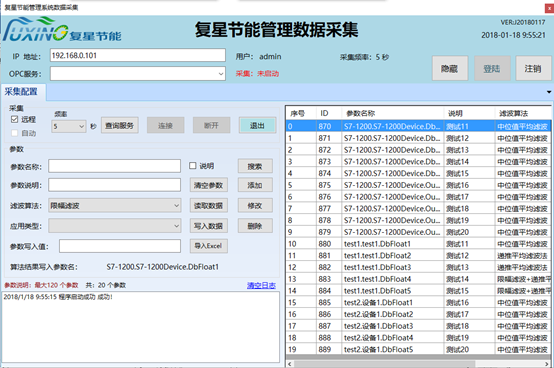This screenshot has height=368, width=554.
Task: Click the 查询服务 button
Action: [119, 125]
